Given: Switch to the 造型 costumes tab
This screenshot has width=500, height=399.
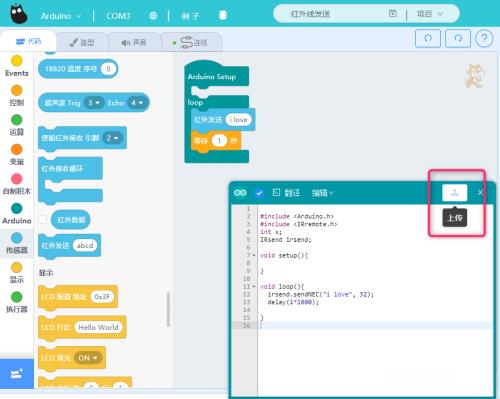Looking at the screenshot, I should pyautogui.click(x=82, y=42).
